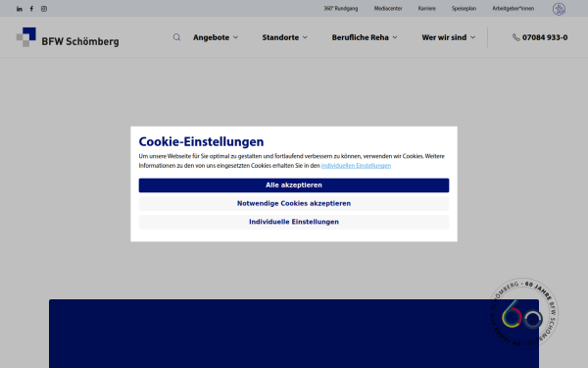588x368 pixels.
Task: Open the LinkedIn social icon
Action: tap(20, 9)
